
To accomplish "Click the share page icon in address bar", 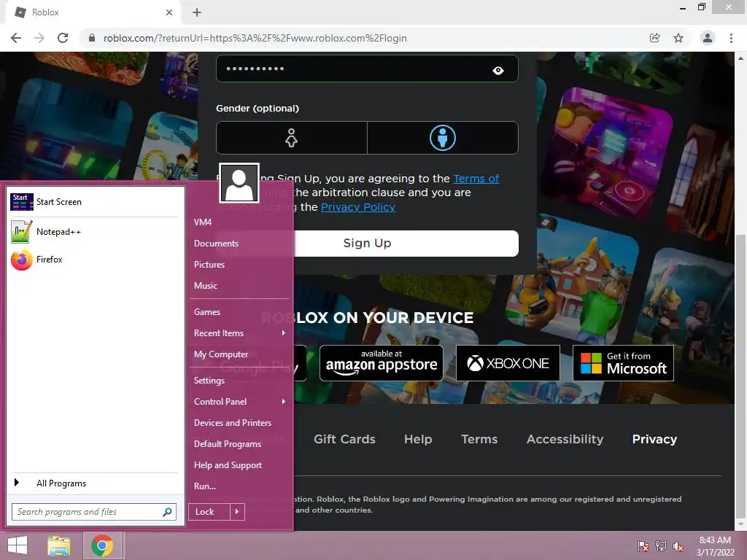I will click(x=654, y=38).
